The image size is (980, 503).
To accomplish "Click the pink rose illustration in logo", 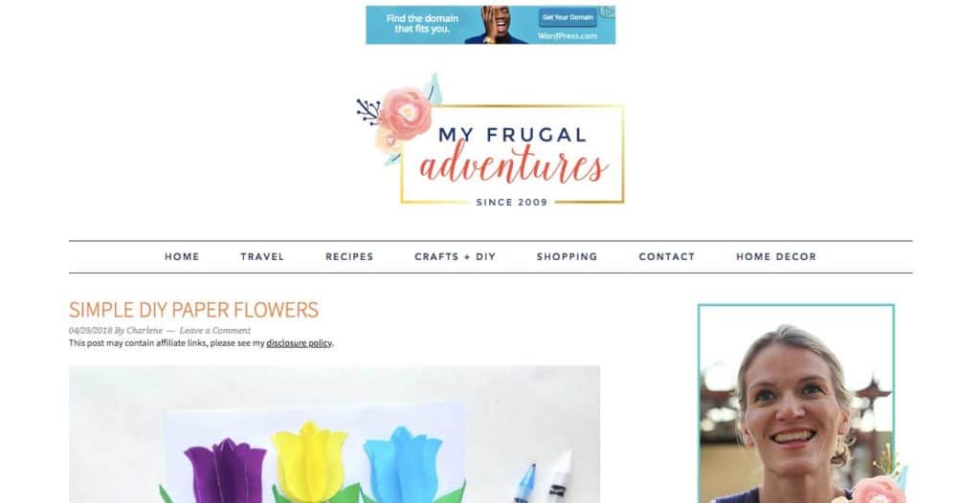I will pyautogui.click(x=406, y=113).
